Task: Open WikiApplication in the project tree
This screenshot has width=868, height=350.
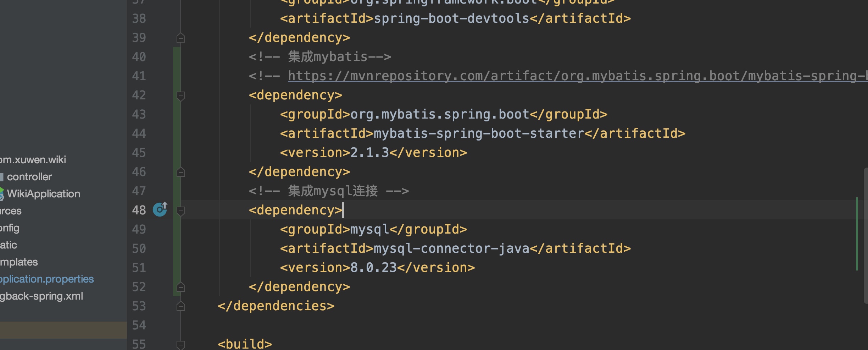Action: pyautogui.click(x=43, y=194)
